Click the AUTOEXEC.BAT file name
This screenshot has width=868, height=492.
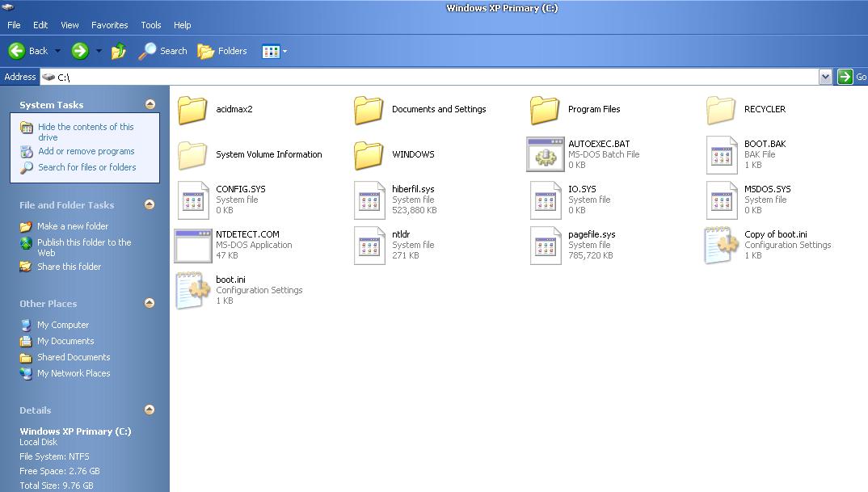coord(599,144)
